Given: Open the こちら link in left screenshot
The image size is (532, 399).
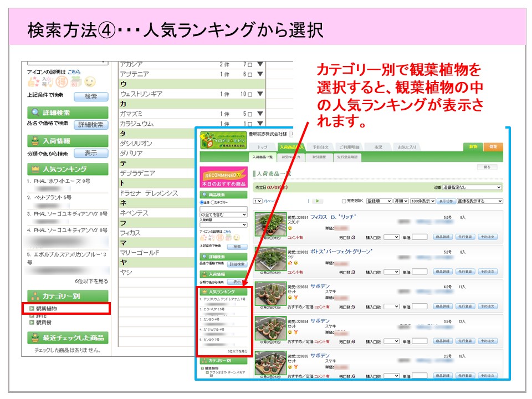Looking at the screenshot, I should pyautogui.click(x=74, y=72).
